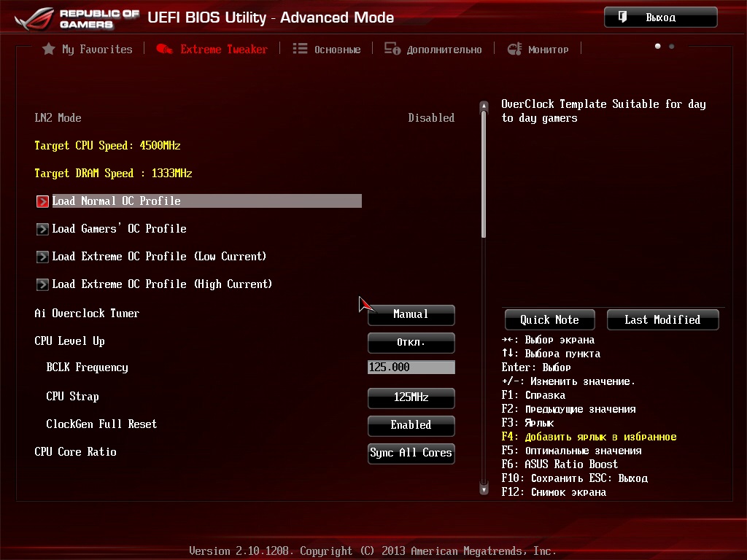747x560 pixels.
Task: Click the LN2 Mode Disabled value
Action: [x=431, y=117]
